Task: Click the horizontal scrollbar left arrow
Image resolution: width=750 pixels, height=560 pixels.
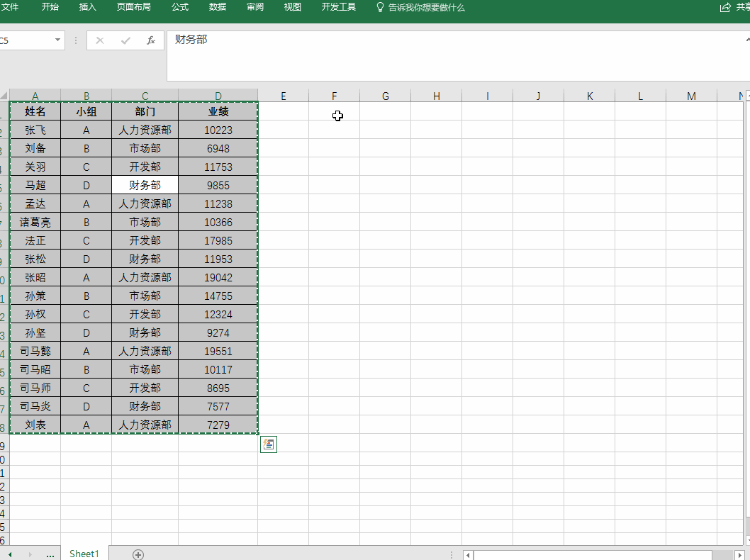Action: pos(468,554)
